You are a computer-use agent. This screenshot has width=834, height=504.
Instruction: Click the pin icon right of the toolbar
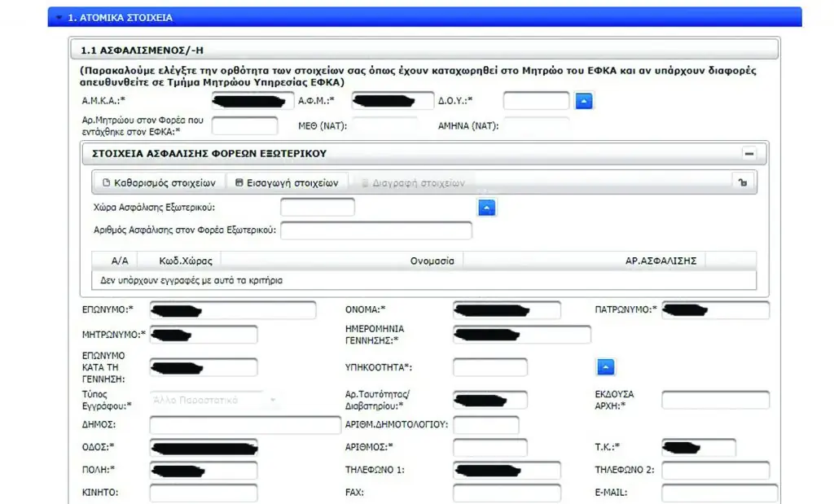[x=743, y=182]
